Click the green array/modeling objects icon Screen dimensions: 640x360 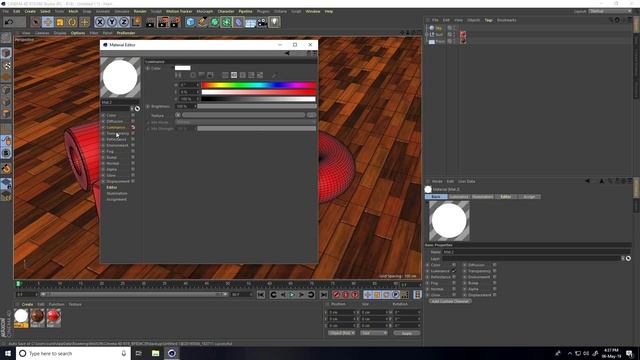(226, 22)
